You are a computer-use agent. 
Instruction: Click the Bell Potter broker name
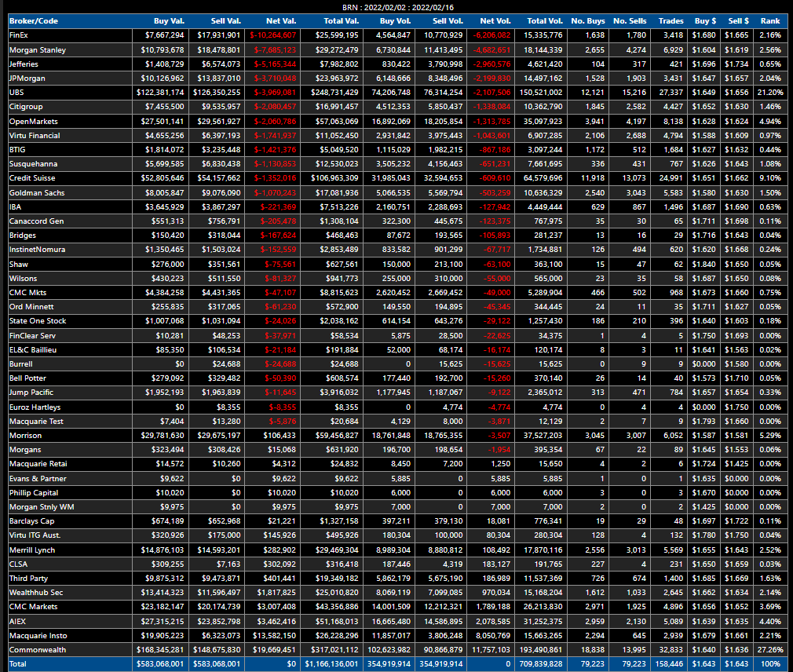(27, 378)
